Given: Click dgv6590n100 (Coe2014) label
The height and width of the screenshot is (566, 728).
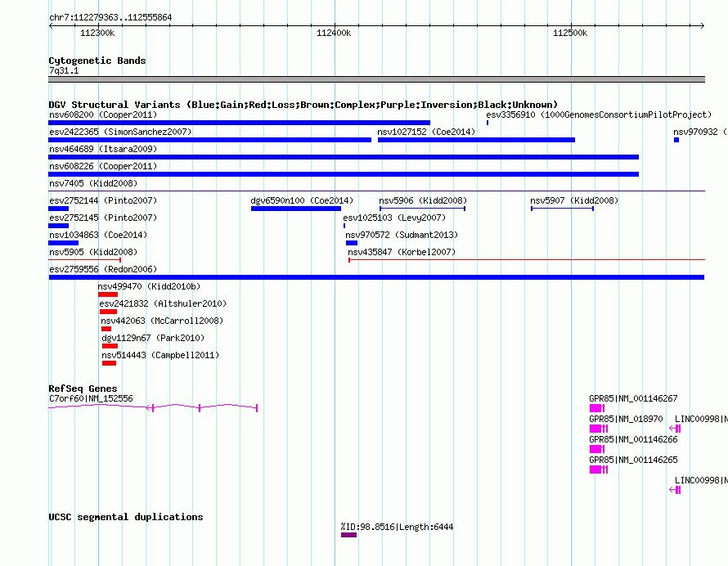Looking at the screenshot, I should [302, 200].
